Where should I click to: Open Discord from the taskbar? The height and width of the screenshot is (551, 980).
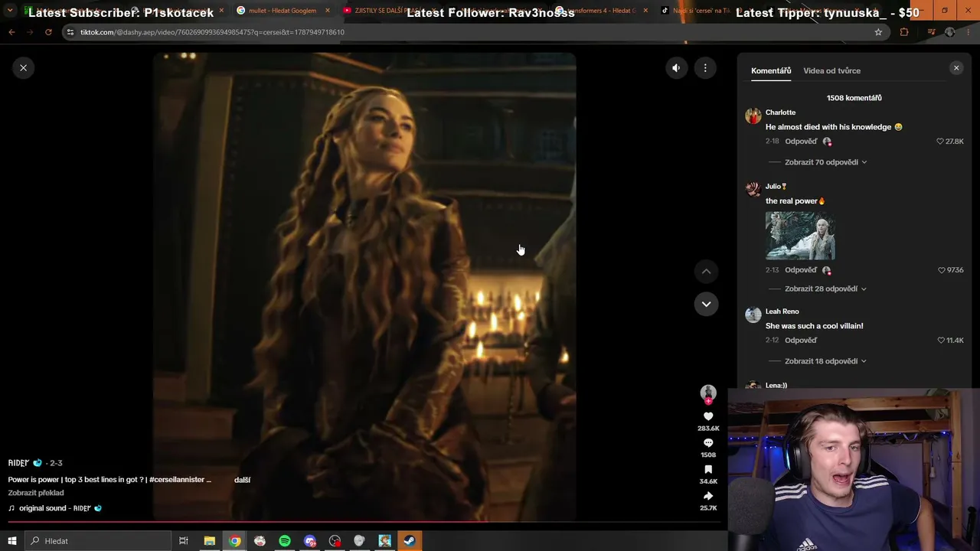tap(310, 541)
